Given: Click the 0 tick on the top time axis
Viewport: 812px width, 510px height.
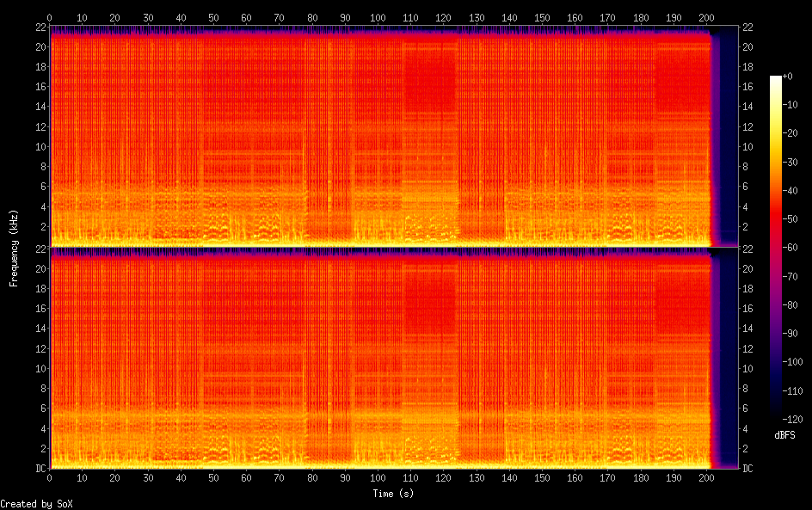Looking at the screenshot, I should point(50,17).
